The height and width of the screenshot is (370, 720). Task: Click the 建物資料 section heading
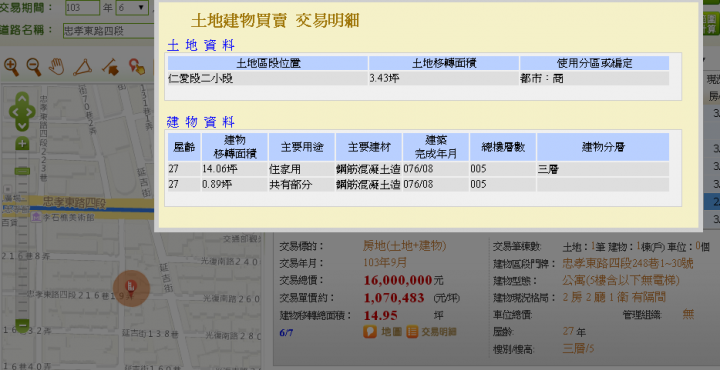click(x=201, y=122)
